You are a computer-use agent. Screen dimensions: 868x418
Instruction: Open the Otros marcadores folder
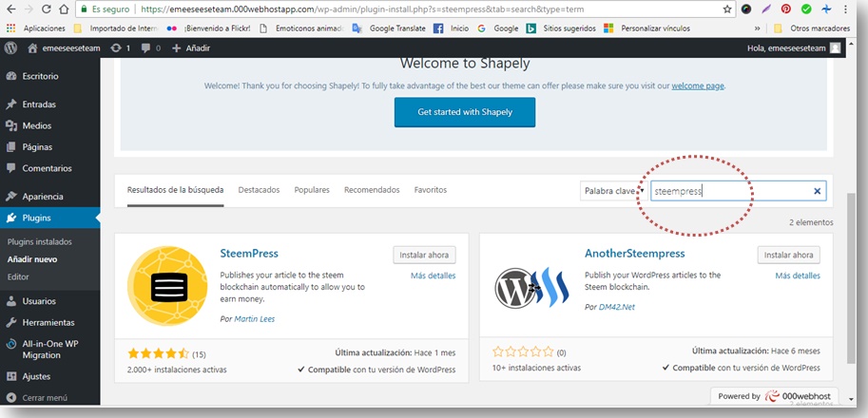tap(812, 28)
